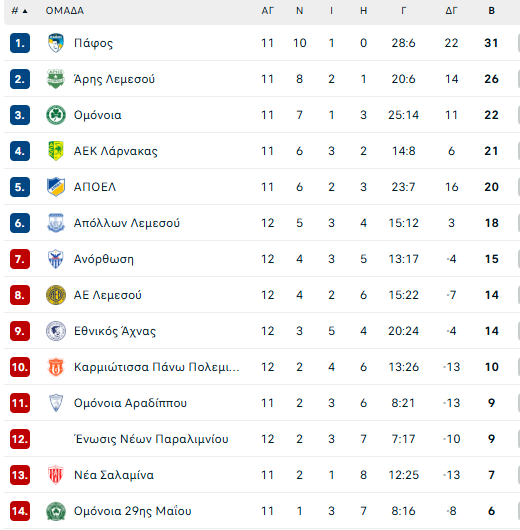Select the ΑΠΟΕΛ blue-yellow shield logo

[x=56, y=187]
